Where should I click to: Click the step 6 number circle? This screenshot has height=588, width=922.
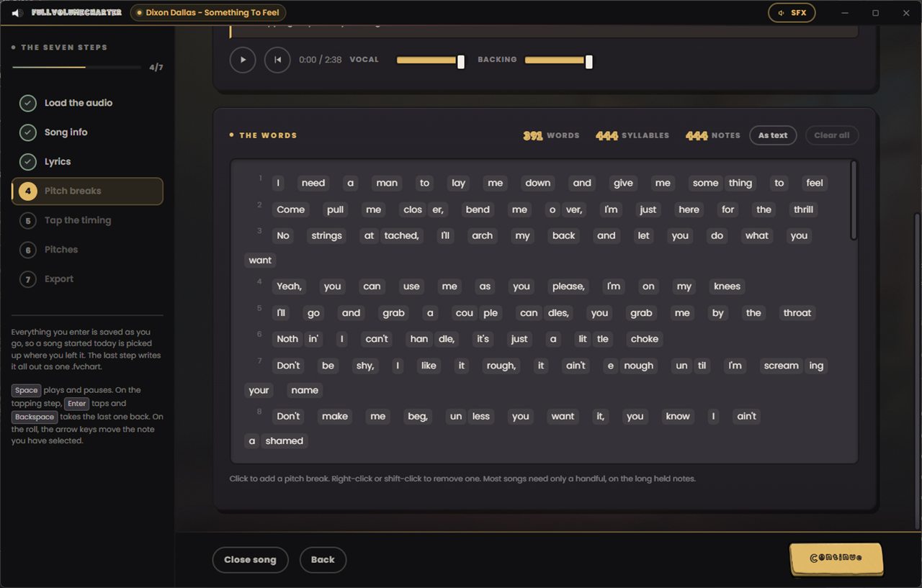[x=28, y=250]
